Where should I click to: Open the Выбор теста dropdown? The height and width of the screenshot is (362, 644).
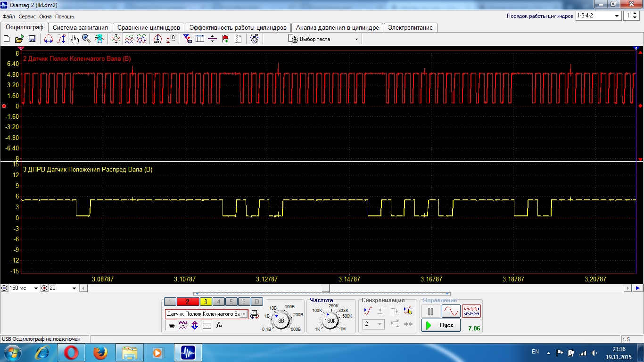pyautogui.click(x=324, y=39)
